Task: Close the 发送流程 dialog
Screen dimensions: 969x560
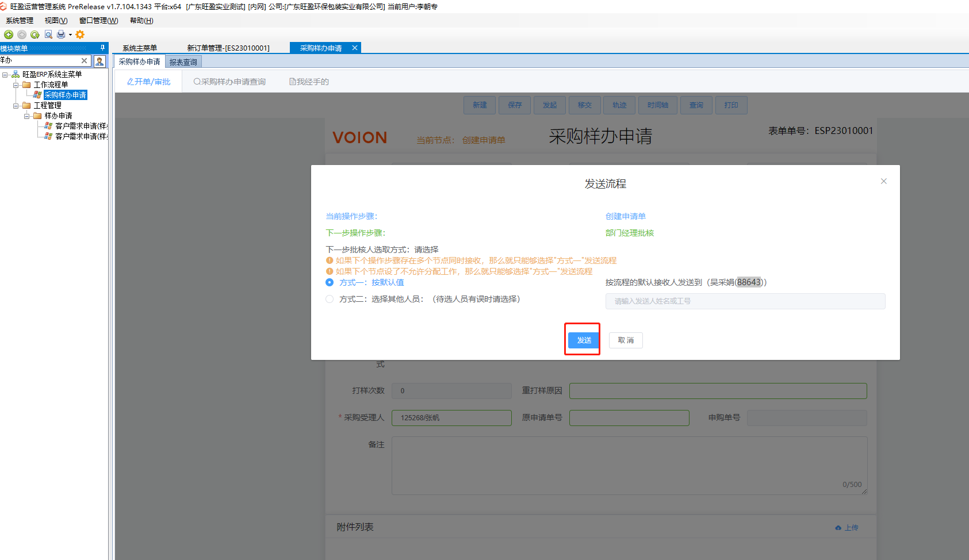Action: point(884,181)
